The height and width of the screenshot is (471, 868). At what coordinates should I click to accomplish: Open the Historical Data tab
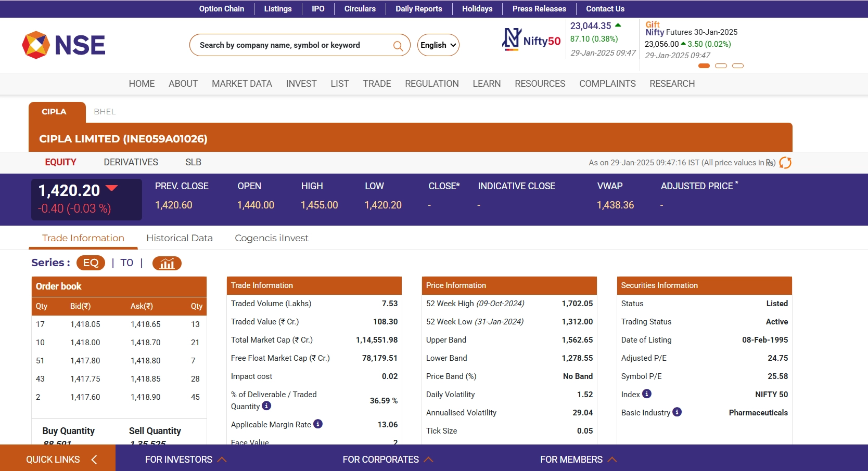coord(180,238)
